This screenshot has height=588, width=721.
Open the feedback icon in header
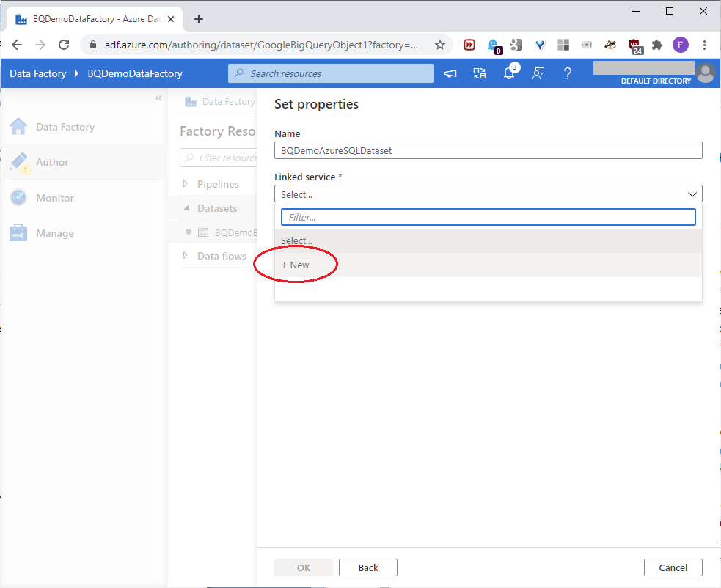538,73
